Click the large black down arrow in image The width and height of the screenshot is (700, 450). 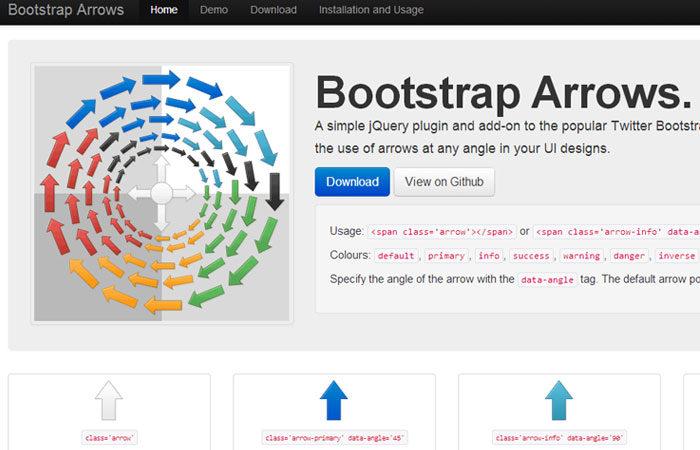pyautogui.click(x=274, y=191)
